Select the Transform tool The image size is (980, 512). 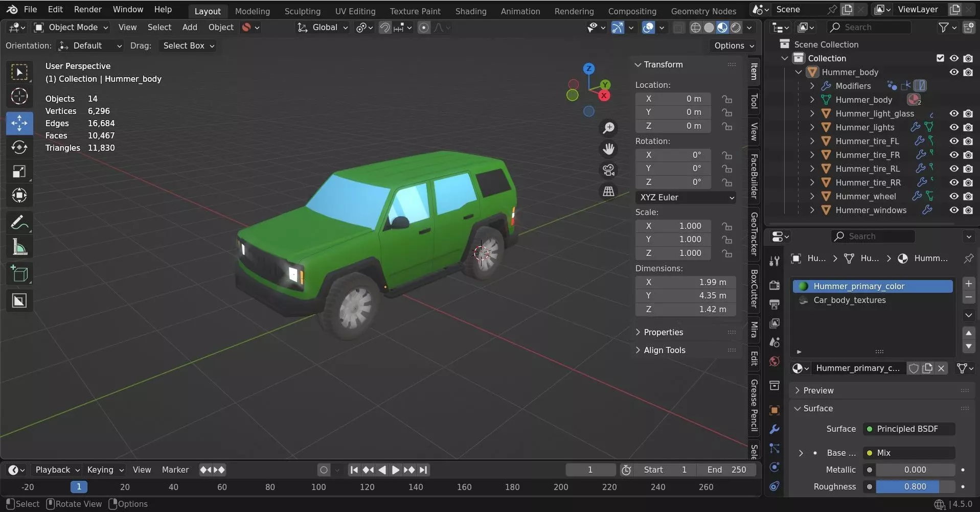pyautogui.click(x=19, y=196)
